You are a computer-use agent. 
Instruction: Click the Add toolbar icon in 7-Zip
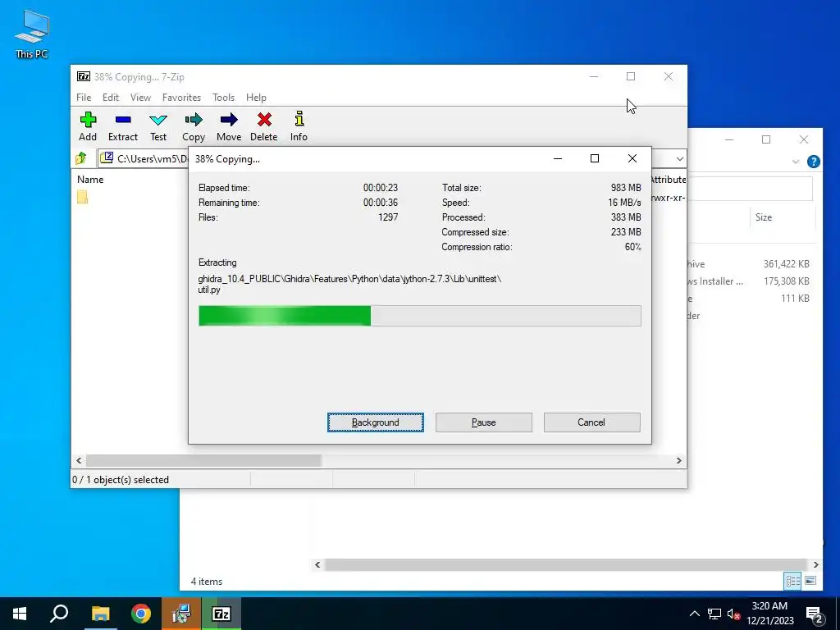coord(88,126)
